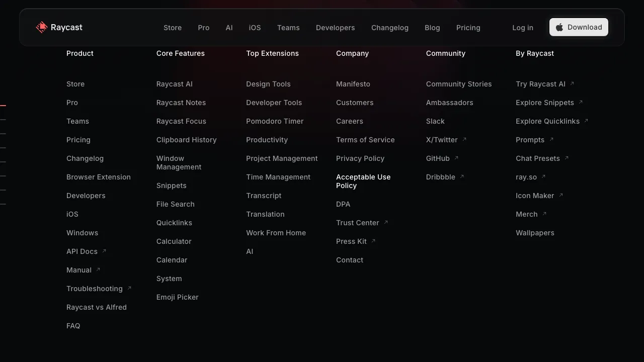
Task: Open the GitHub external link
Action: click(438, 158)
